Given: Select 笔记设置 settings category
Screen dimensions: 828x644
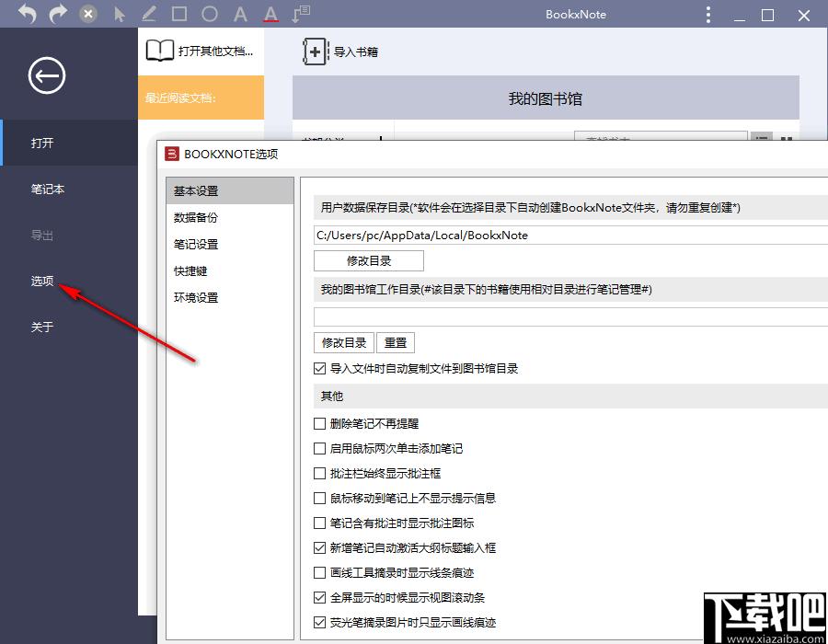Looking at the screenshot, I should click(230, 245).
